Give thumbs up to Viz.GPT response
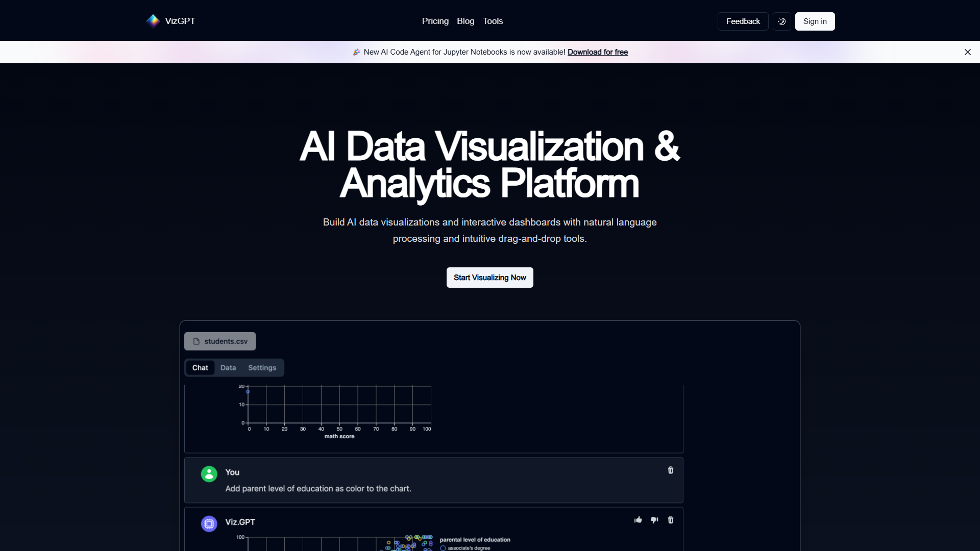 coord(638,520)
